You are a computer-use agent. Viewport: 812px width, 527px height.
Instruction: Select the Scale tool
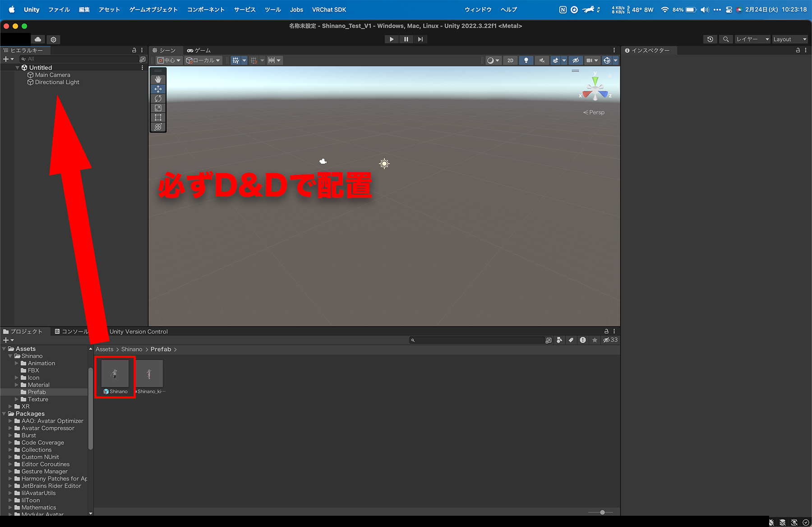point(158,108)
